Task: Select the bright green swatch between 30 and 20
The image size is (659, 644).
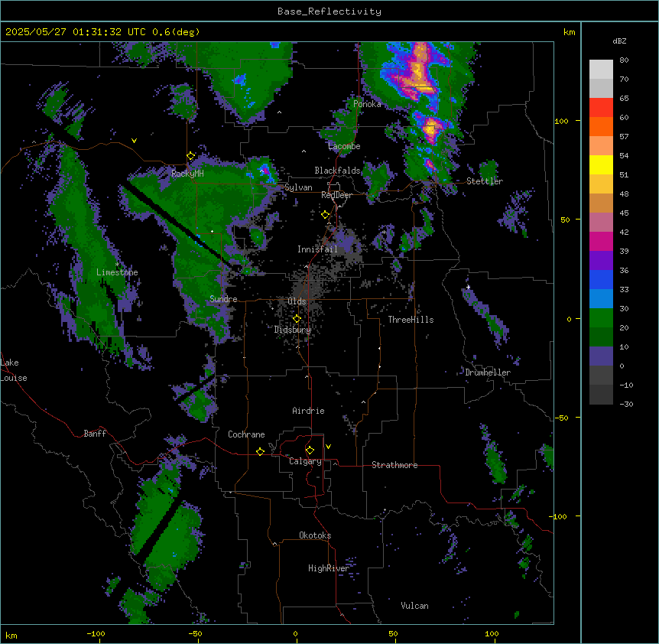Action: [601, 318]
